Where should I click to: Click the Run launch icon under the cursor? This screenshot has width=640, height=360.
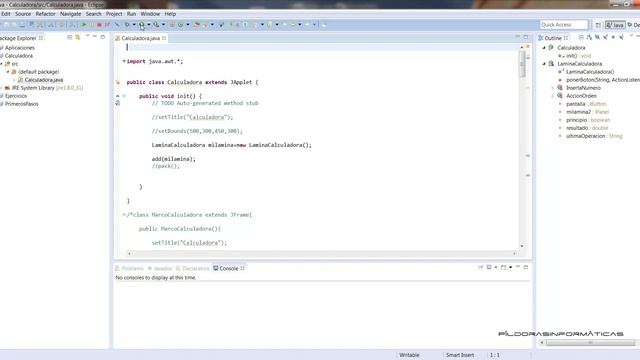click(141, 25)
